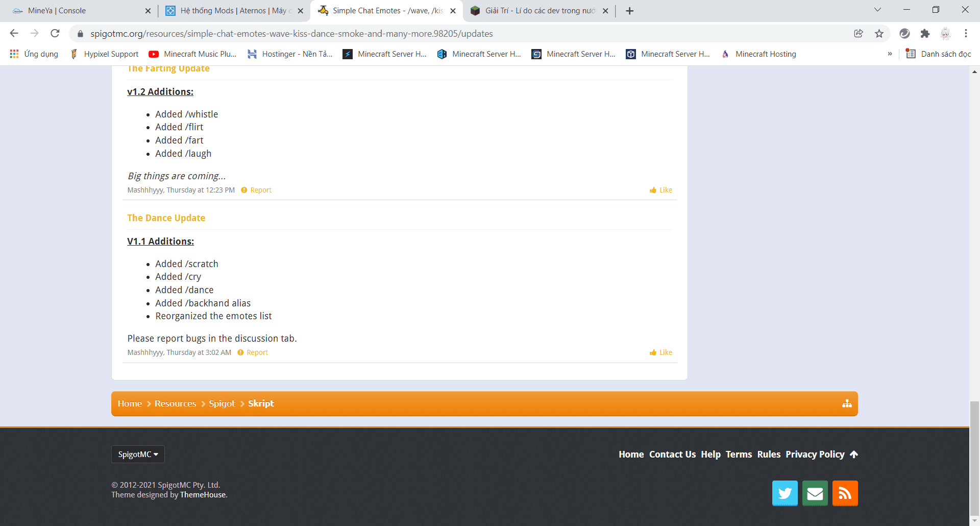This screenshot has width=980, height=526.
Task: Open the Thursday at 3:02 AM timestamp
Action: click(199, 352)
